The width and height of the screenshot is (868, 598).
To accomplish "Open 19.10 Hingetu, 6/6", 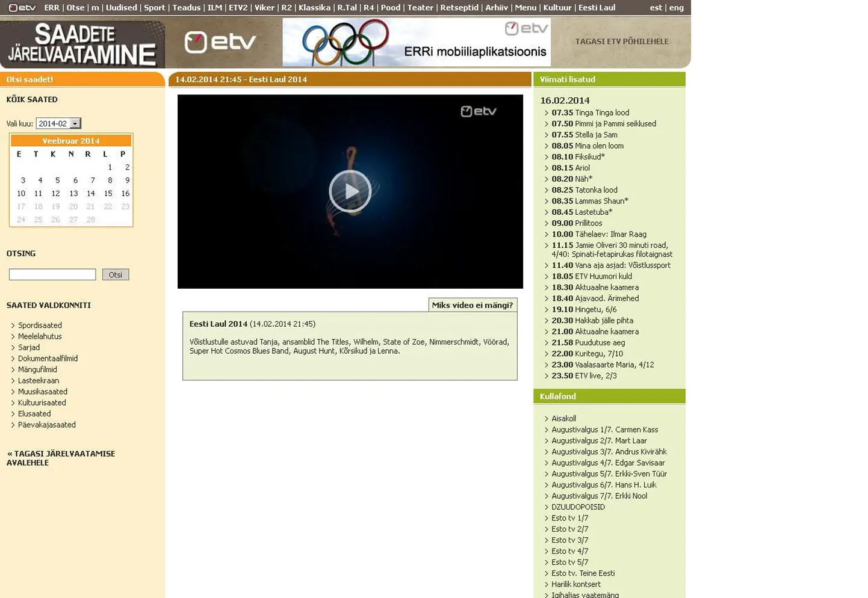I will (x=584, y=310).
